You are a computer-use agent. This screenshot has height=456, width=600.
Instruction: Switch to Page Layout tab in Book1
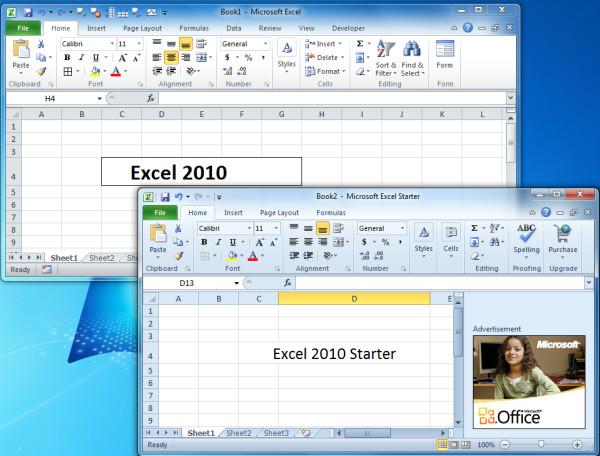pyautogui.click(x=142, y=28)
